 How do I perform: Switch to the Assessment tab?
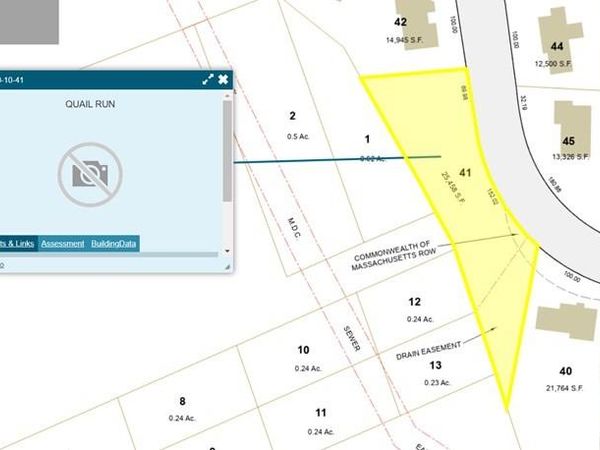(62, 243)
